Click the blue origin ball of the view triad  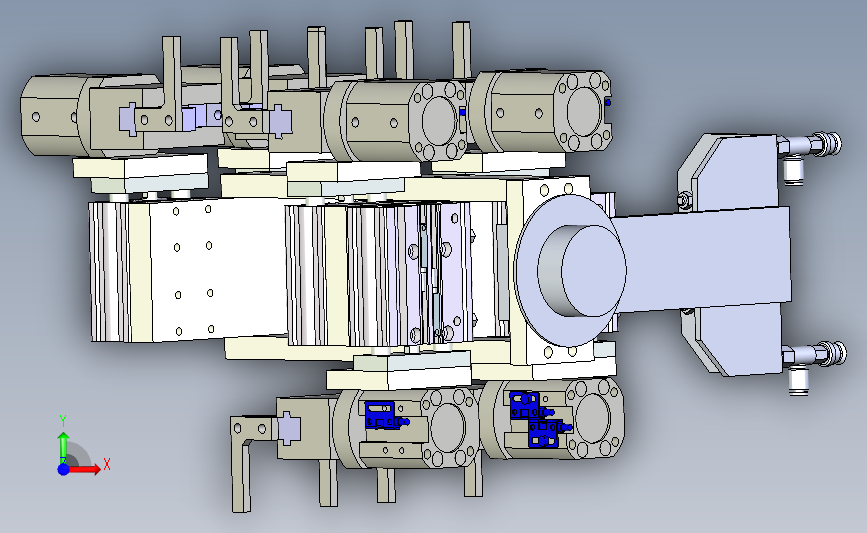[63, 469]
